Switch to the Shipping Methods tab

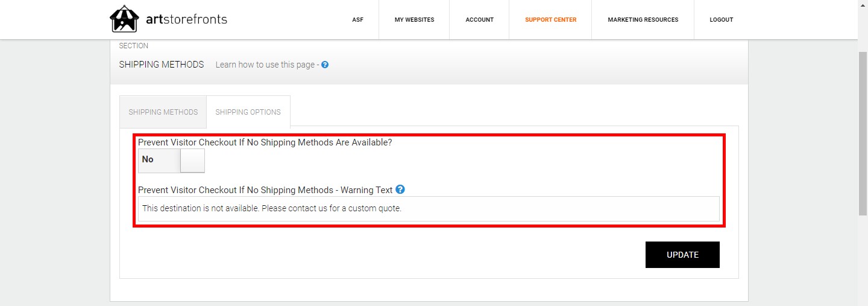pyautogui.click(x=163, y=112)
